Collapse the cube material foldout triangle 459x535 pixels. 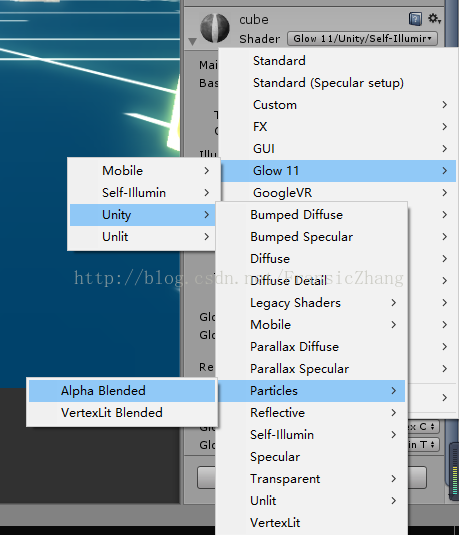tap(192, 42)
